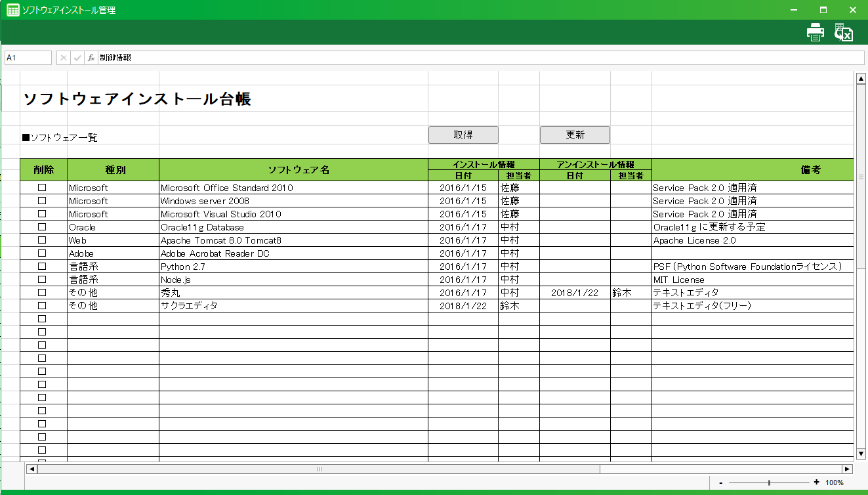Screen dimensions: 868x495
Task: Click the app spreadsheet icon in title bar
Action: click(x=12, y=10)
